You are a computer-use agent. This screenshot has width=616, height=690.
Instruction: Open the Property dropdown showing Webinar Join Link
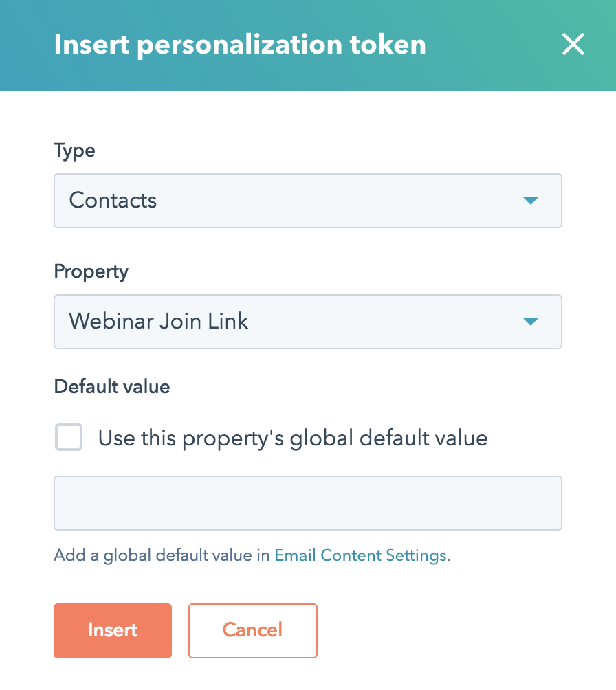(x=307, y=322)
